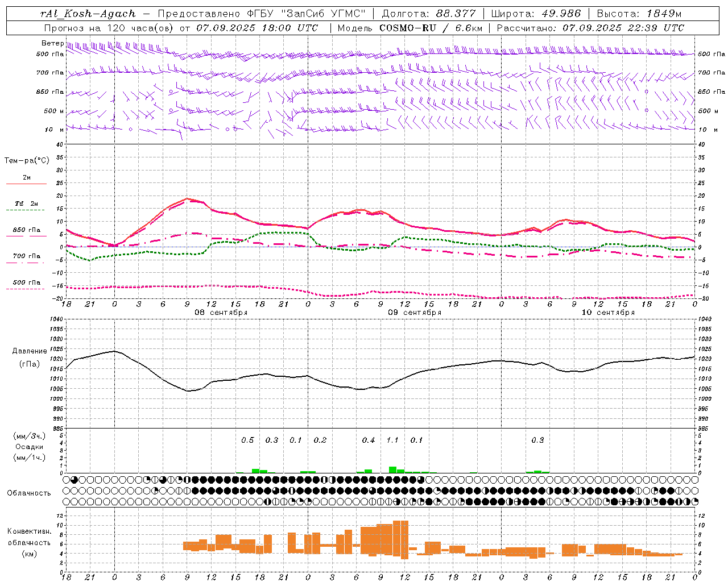Select the 2м red line legend sample
Viewport: 728px width, 582px height.
[26, 184]
